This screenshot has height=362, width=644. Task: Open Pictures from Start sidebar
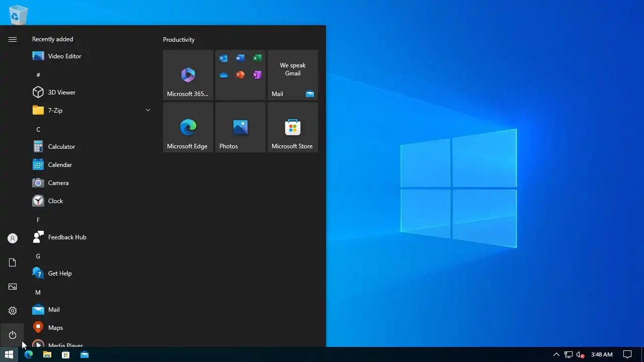pyautogui.click(x=13, y=287)
